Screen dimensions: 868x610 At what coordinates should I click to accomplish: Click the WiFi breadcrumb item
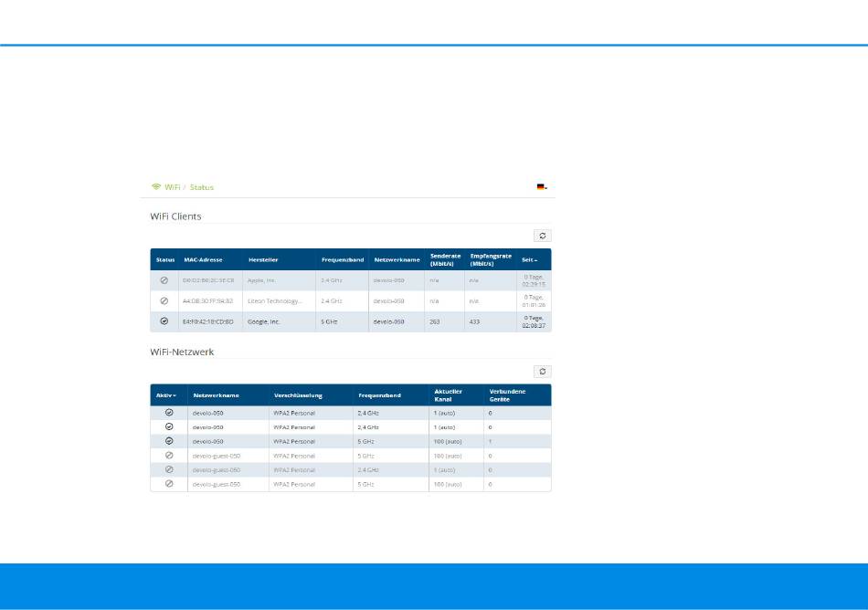coord(172,187)
